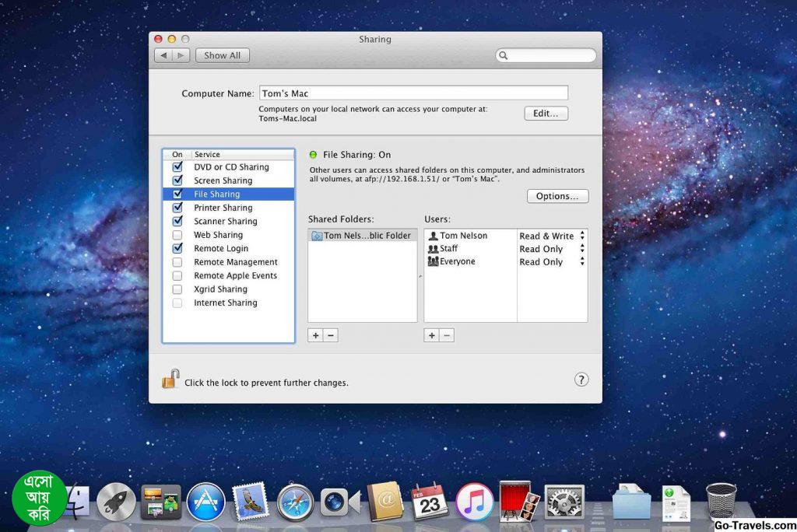Select Xgrid Sharing in the service list
Viewport: 797px width, 532px height.
click(220, 289)
